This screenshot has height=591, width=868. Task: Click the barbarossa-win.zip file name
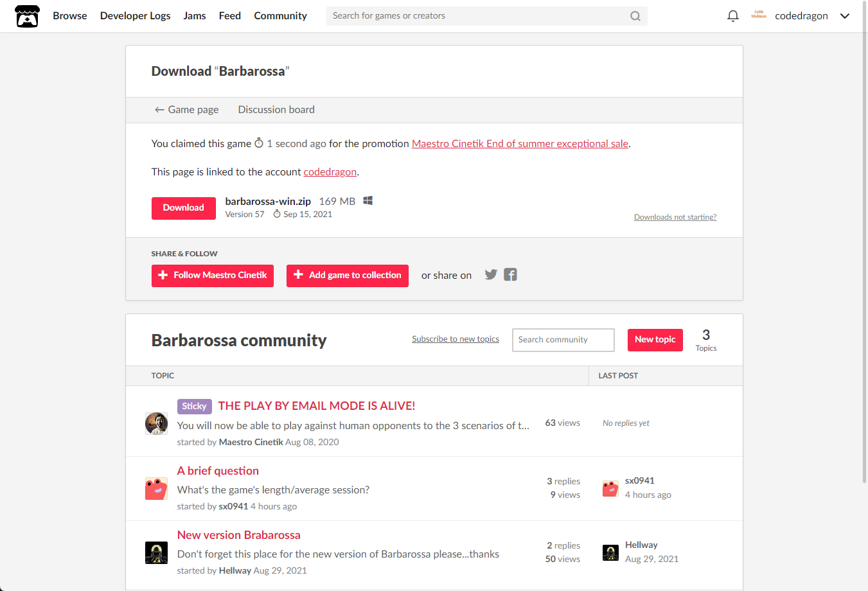pyautogui.click(x=268, y=201)
